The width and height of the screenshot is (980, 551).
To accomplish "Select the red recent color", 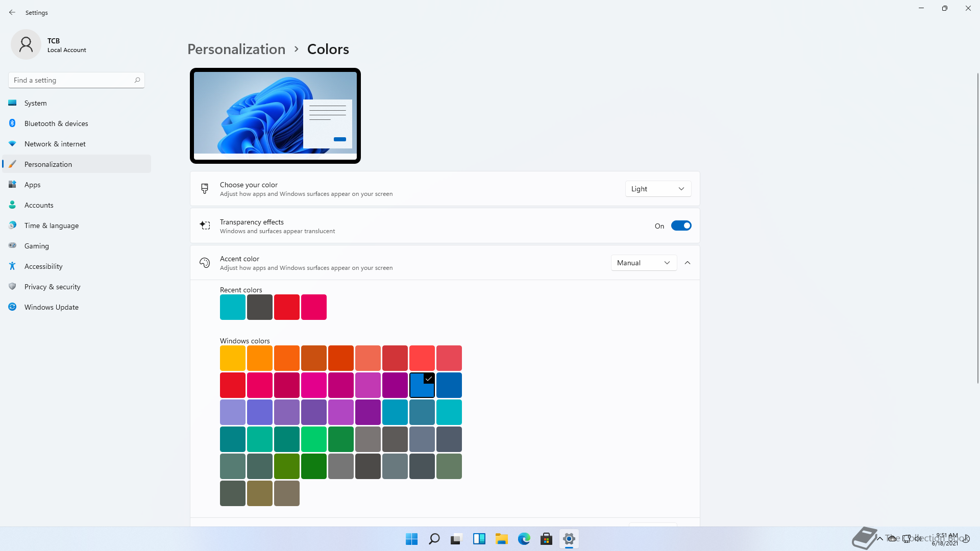I will pyautogui.click(x=287, y=307).
